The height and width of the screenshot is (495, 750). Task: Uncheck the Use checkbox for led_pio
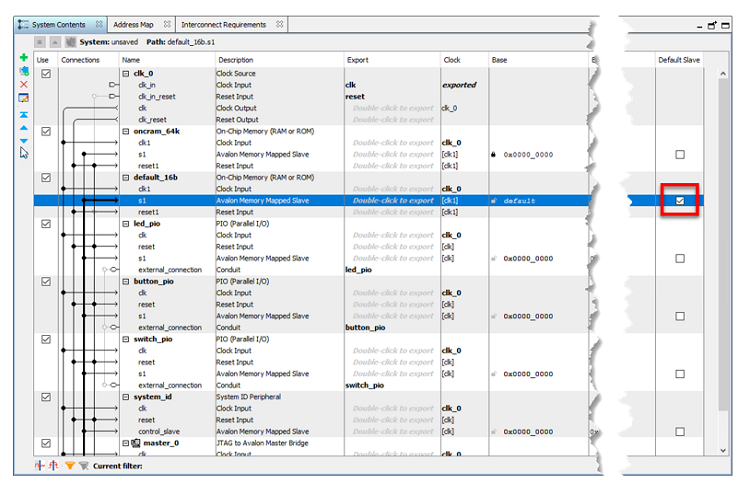click(46, 224)
